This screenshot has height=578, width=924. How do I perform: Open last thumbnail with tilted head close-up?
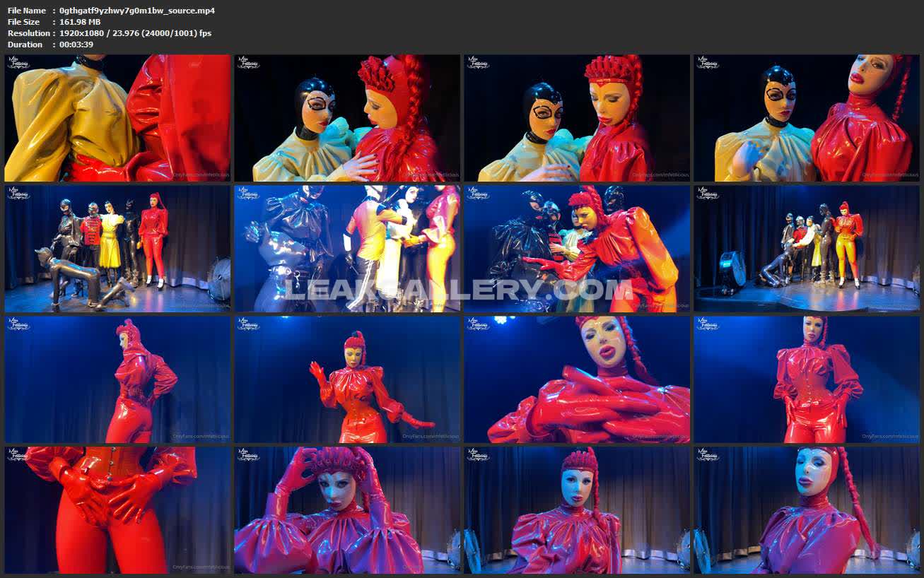pyautogui.click(x=806, y=509)
